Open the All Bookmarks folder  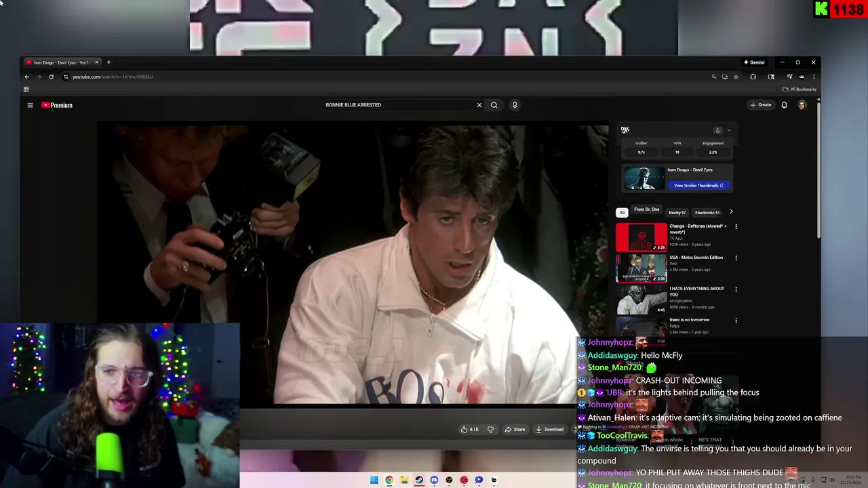800,89
